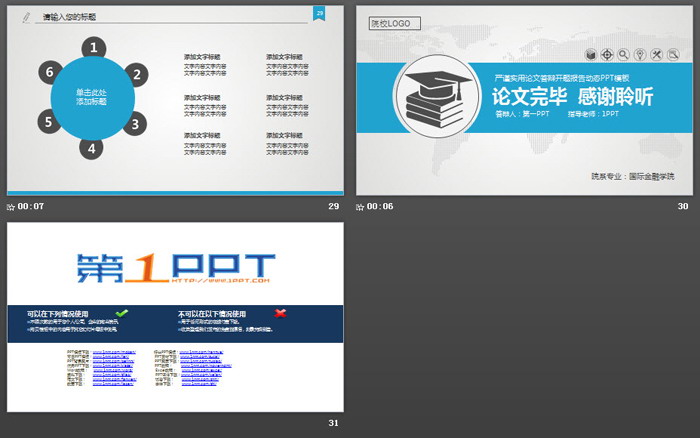This screenshot has width=700, height=438.
Task: Click the 严谨实用论文答辩开题报告动态PPT模板 subtitle
Action: point(562,78)
